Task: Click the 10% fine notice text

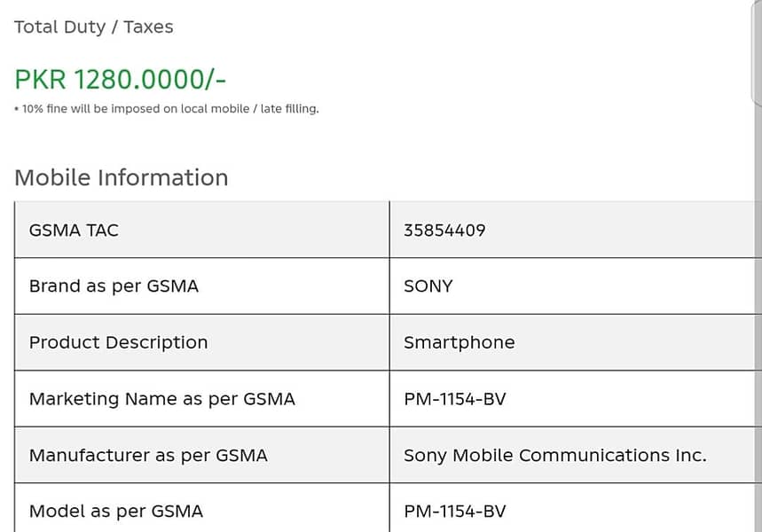Action: point(167,109)
